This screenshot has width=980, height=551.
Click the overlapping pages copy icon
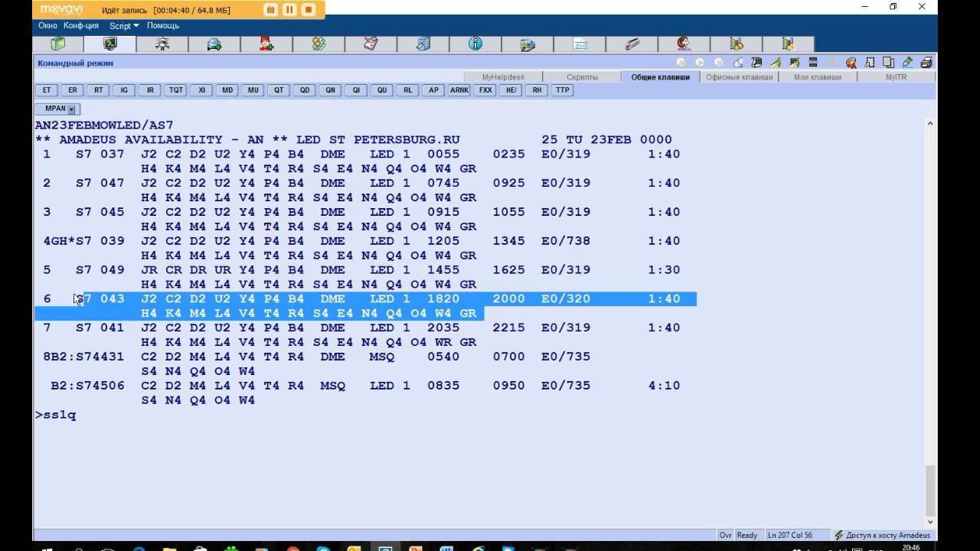tap(888, 63)
